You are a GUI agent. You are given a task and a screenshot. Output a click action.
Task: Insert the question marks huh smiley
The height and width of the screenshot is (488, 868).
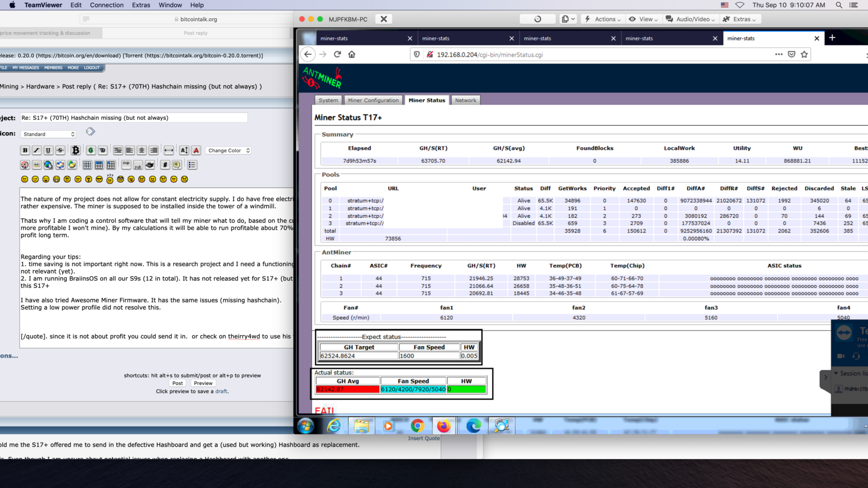(110, 178)
